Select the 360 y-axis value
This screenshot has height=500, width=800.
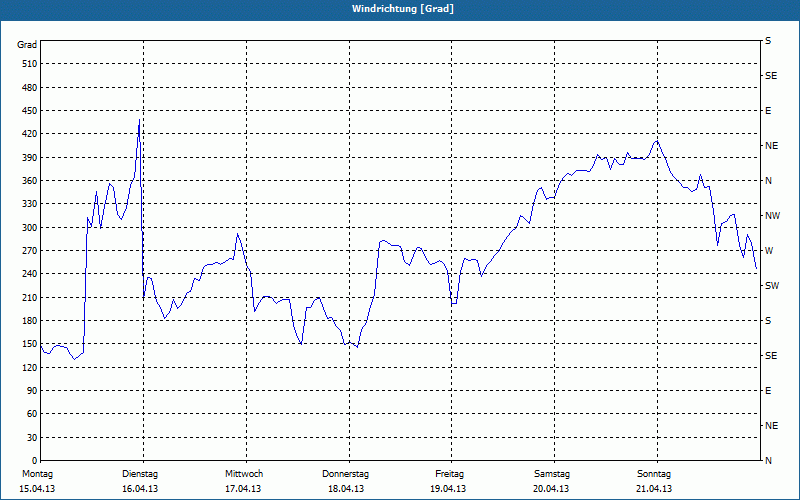[30, 181]
